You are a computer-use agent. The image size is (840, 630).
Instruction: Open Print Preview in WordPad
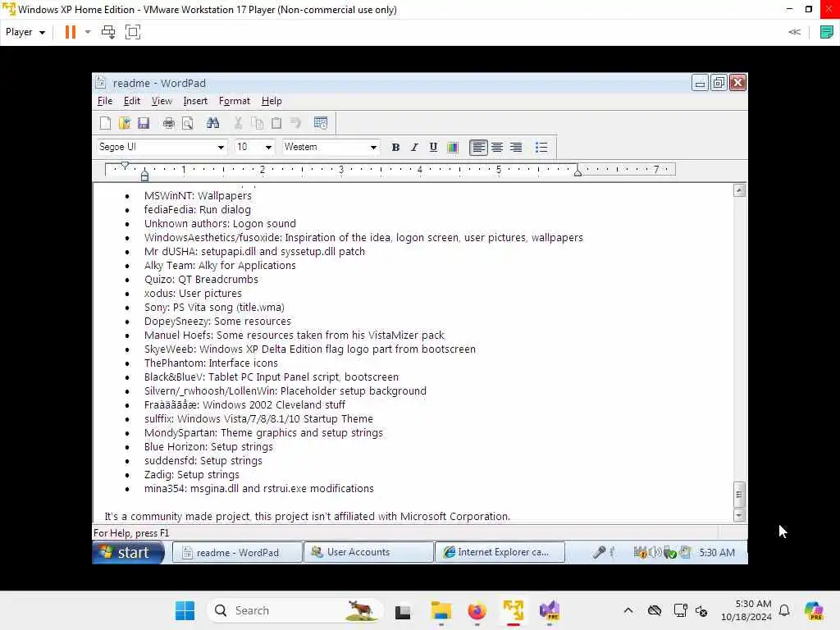(x=188, y=123)
